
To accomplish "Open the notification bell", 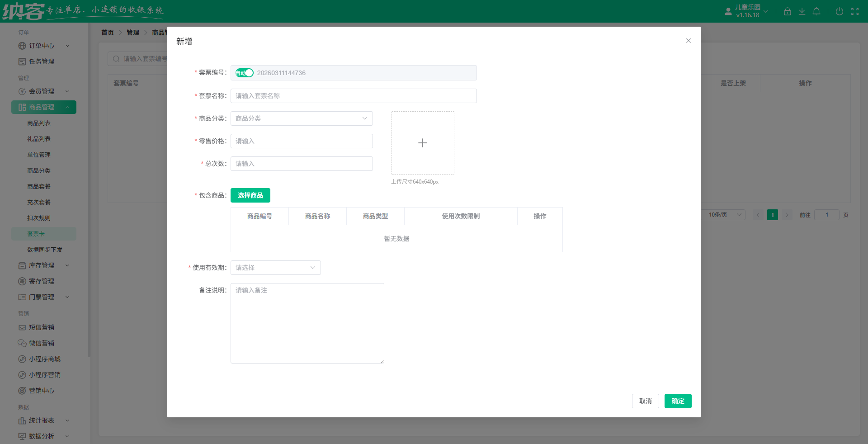I will pyautogui.click(x=816, y=11).
